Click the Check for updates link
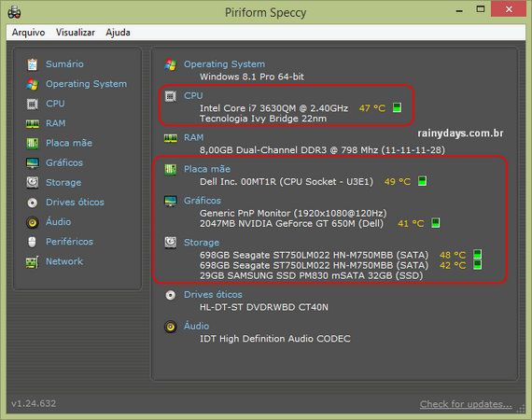 tap(466, 404)
